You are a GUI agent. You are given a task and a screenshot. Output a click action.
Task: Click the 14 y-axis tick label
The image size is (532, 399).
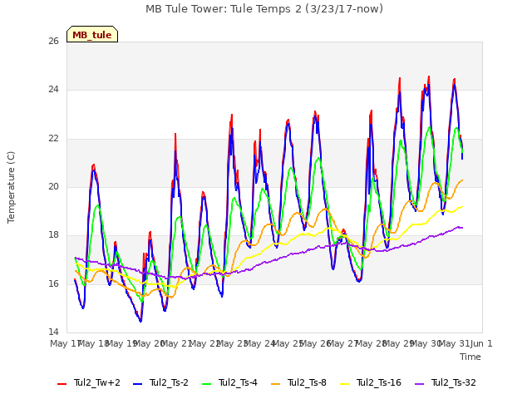pyautogui.click(x=53, y=332)
